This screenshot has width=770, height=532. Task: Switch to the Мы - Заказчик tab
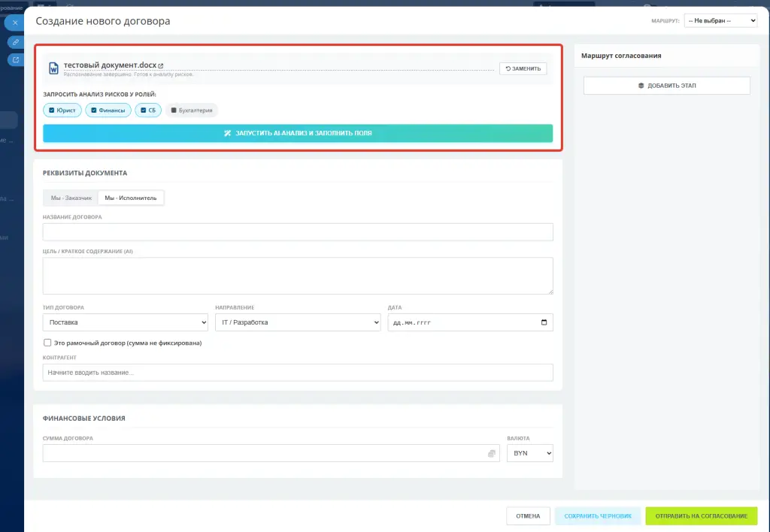pos(71,198)
